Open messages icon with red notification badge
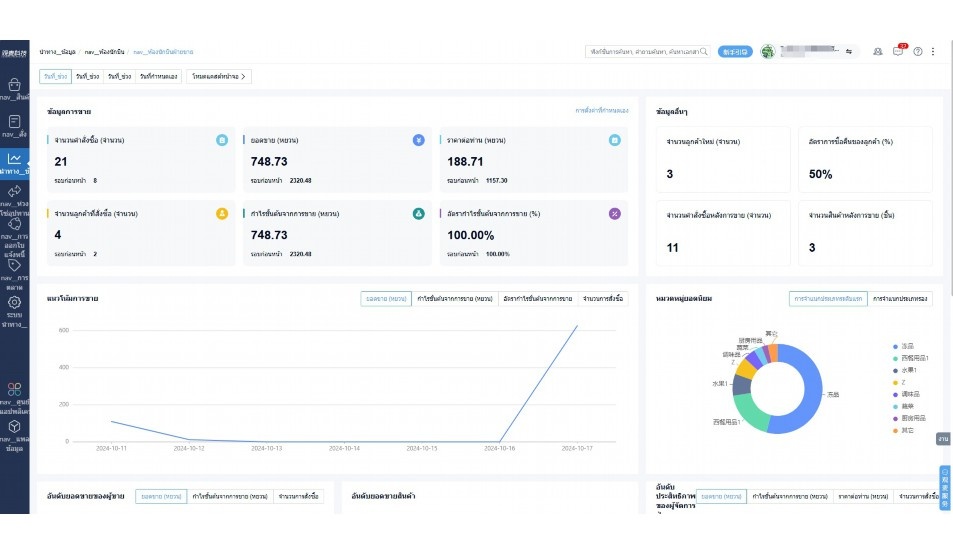Image resolution: width=953 pixels, height=554 pixels. coord(898,51)
